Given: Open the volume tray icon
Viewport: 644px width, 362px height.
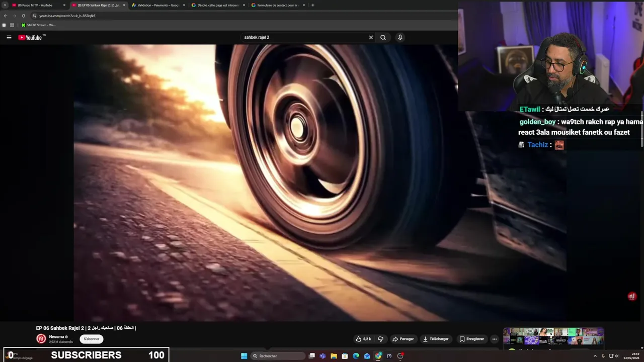Looking at the screenshot, I should 617,356.
